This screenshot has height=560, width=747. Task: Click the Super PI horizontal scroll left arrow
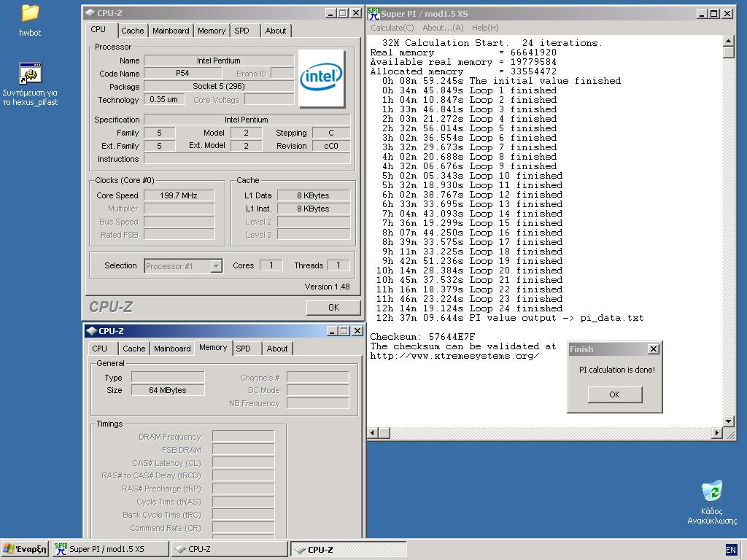coord(373,433)
